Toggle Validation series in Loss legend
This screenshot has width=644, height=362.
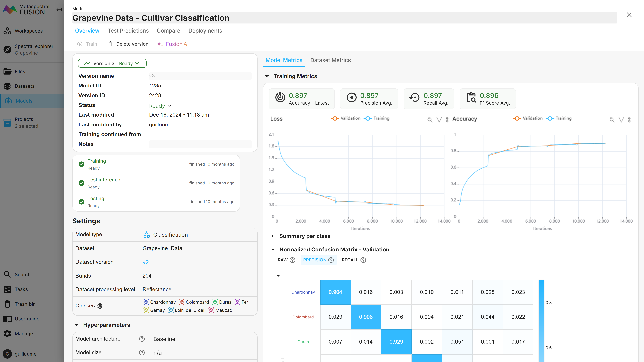[345, 118]
